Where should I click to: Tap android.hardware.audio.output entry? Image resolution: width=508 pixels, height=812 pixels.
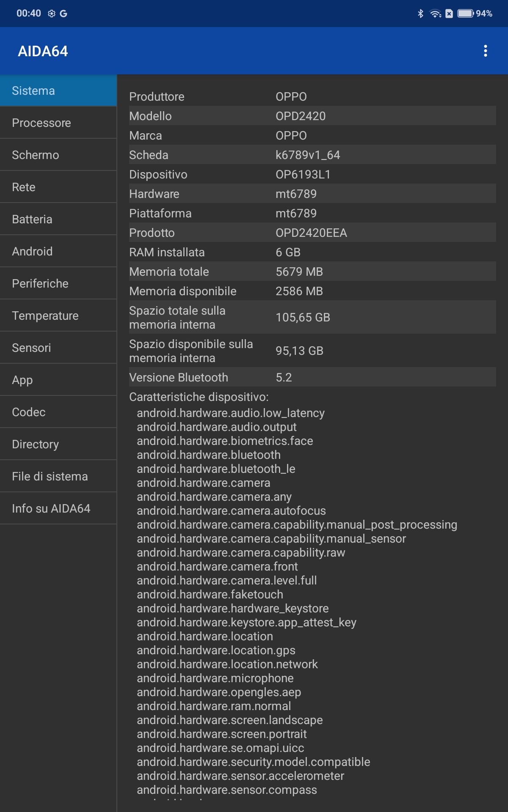217,427
